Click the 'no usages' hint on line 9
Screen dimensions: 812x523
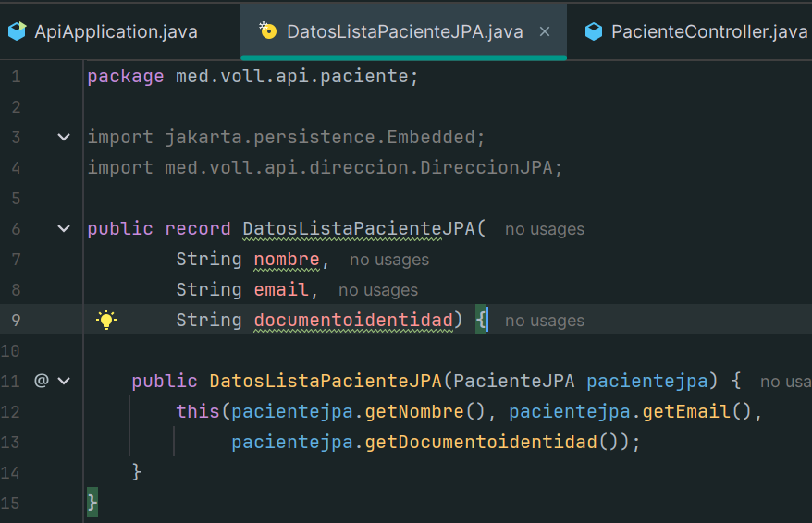pyautogui.click(x=545, y=321)
